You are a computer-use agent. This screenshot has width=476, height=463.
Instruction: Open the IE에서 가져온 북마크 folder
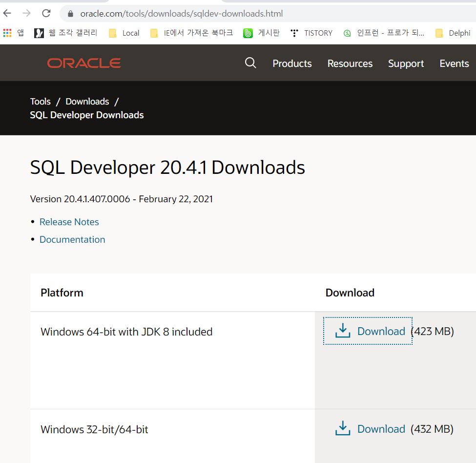click(x=192, y=33)
